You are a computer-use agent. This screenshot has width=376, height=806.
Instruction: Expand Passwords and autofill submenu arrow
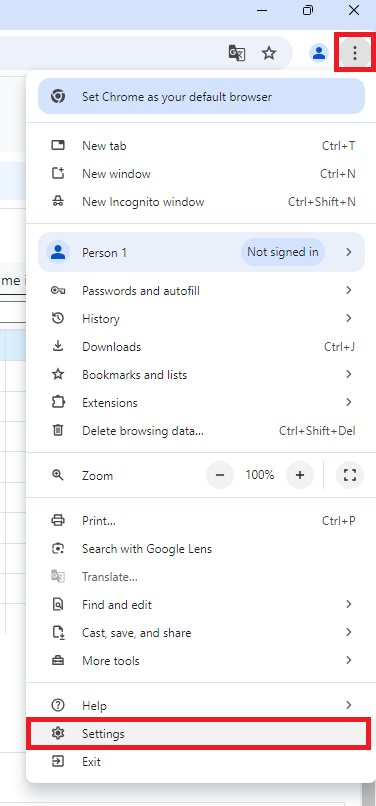point(349,290)
